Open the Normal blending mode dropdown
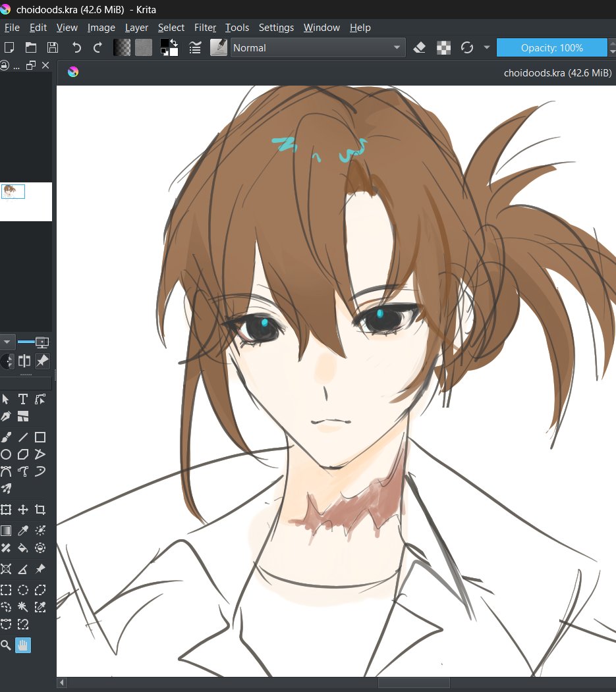Image resolution: width=616 pixels, height=692 pixels. click(317, 47)
